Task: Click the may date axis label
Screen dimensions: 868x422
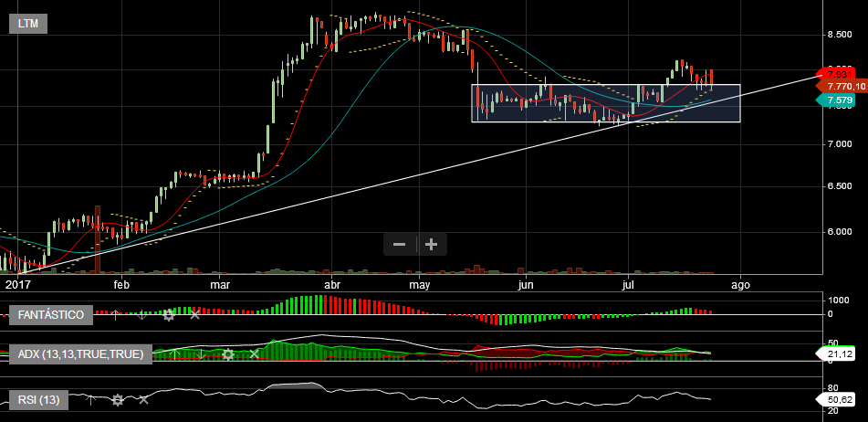Action: click(419, 286)
